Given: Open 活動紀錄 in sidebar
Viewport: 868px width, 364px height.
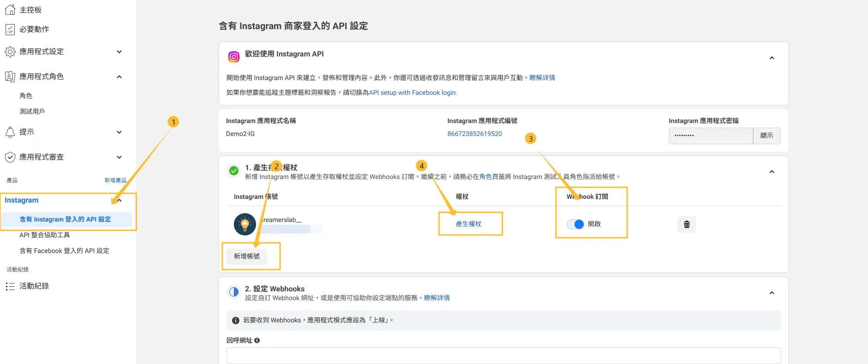Looking at the screenshot, I should (x=34, y=286).
